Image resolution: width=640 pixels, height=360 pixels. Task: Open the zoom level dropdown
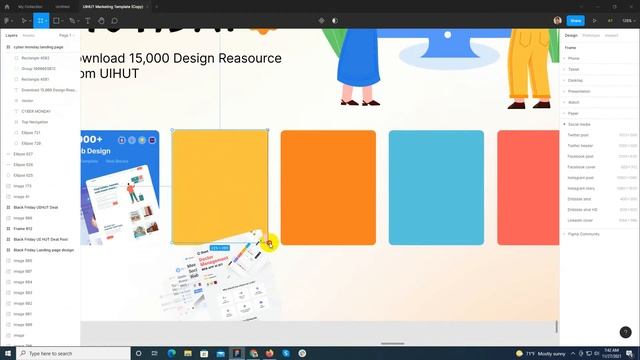tap(629, 20)
